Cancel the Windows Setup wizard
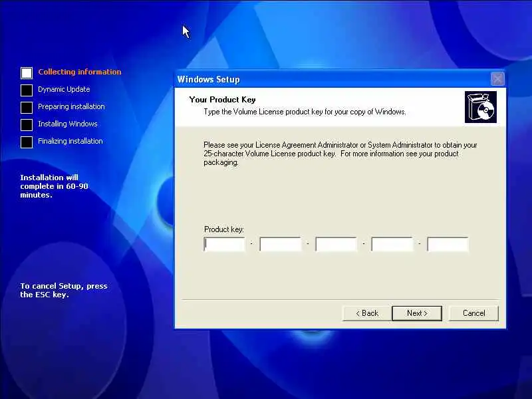 pos(473,313)
